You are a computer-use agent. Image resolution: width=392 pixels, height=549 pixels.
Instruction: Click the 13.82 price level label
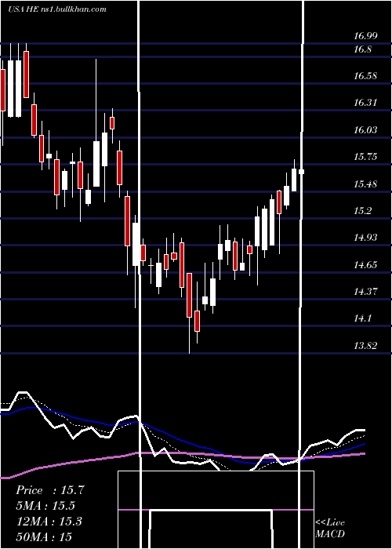tap(365, 346)
